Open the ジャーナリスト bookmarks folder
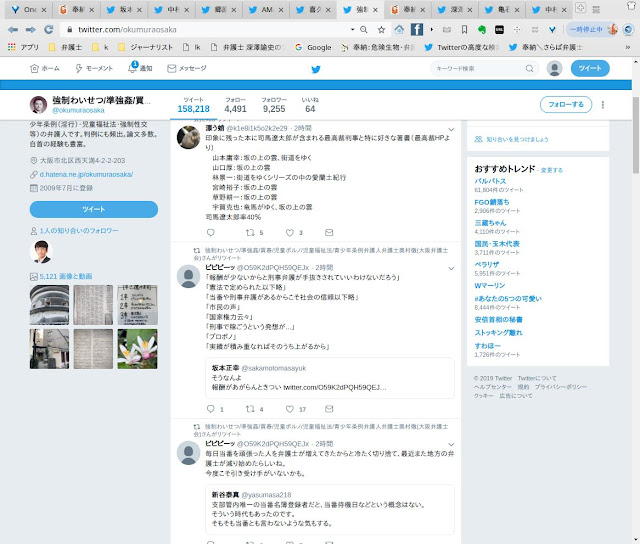640x544 pixels. click(146, 47)
